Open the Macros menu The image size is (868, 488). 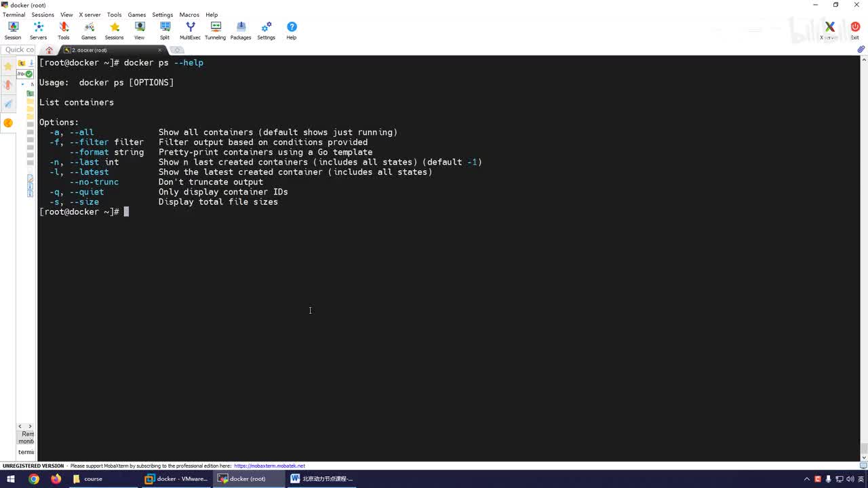pos(189,15)
